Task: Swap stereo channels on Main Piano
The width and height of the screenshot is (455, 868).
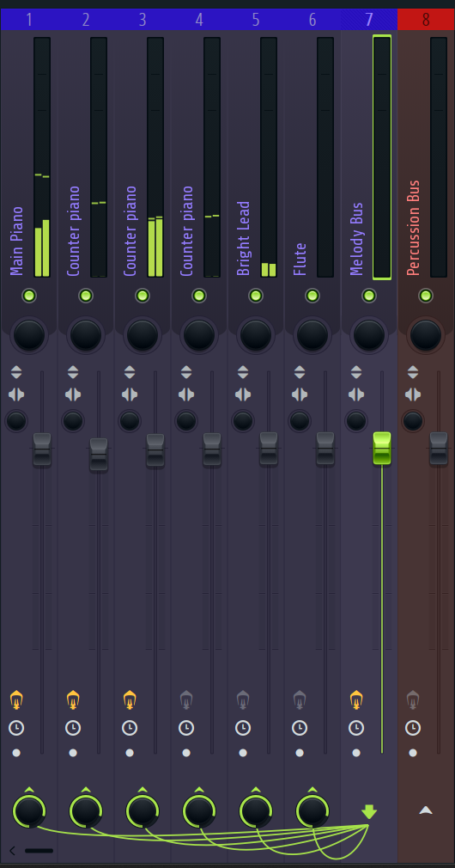Action: [16, 394]
